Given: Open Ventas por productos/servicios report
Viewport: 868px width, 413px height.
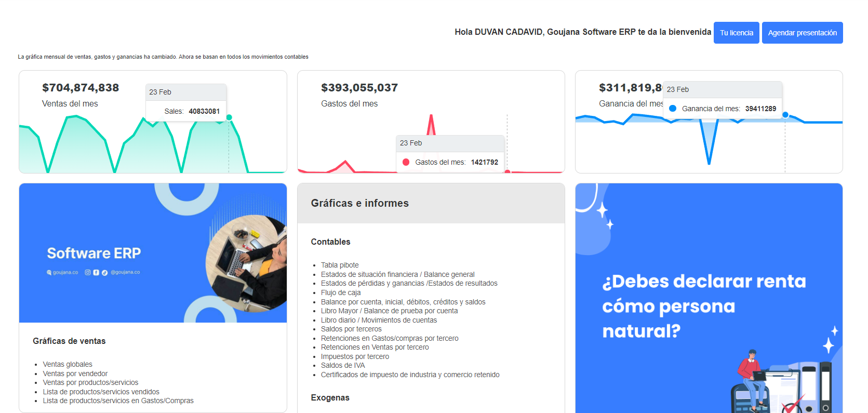Looking at the screenshot, I should pyautogui.click(x=90, y=382).
